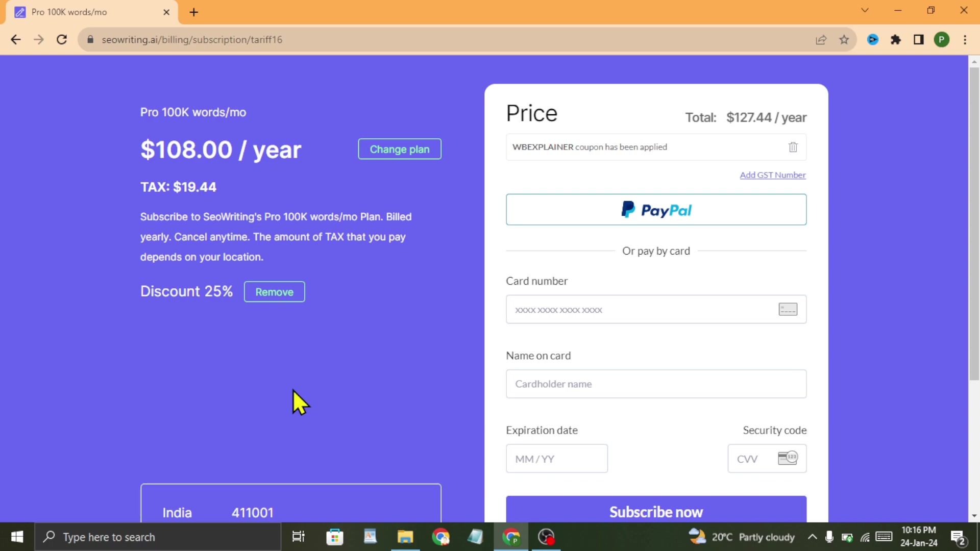Open Windows Start menu
This screenshot has width=980, height=551.
click(17, 537)
